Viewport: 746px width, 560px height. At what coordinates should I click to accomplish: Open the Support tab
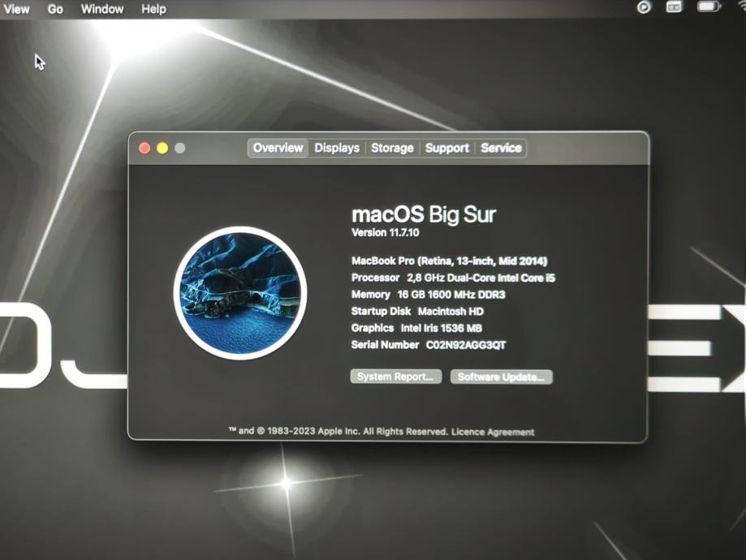[446, 148]
